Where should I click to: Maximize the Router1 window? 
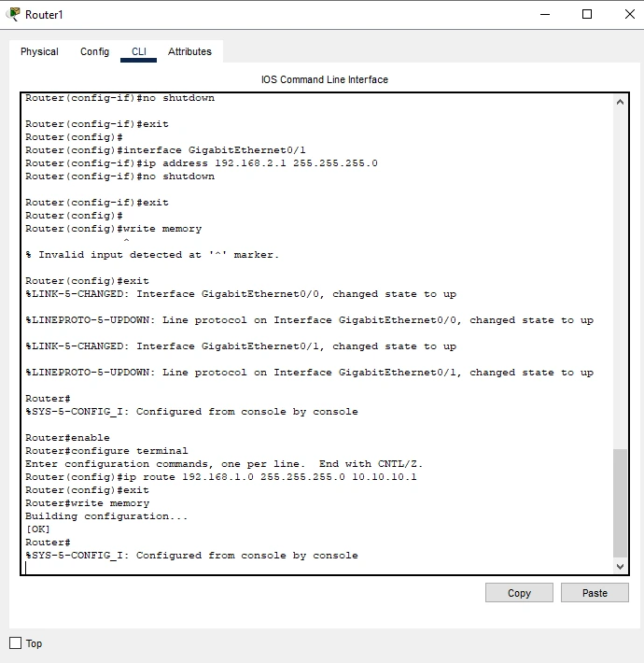(x=587, y=14)
